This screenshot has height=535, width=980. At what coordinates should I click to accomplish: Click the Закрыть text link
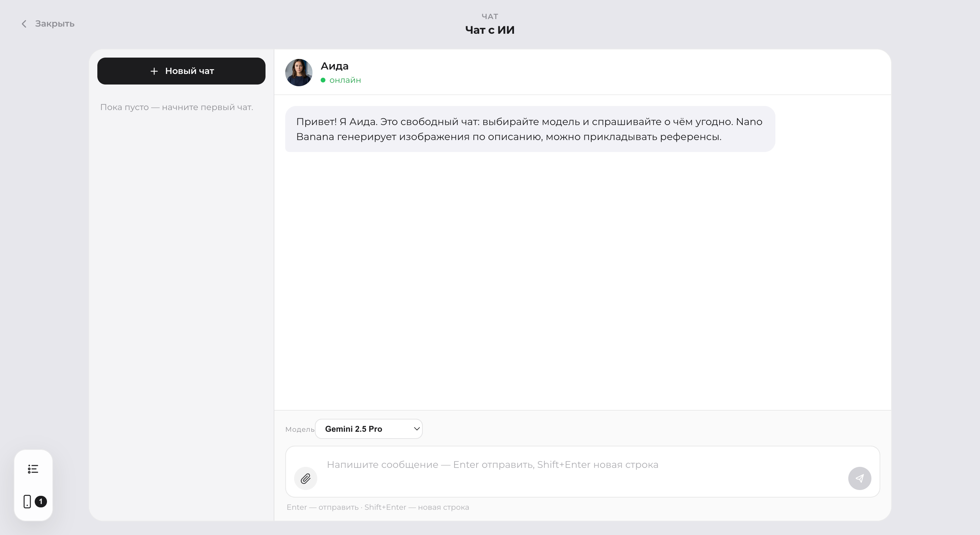coord(55,24)
